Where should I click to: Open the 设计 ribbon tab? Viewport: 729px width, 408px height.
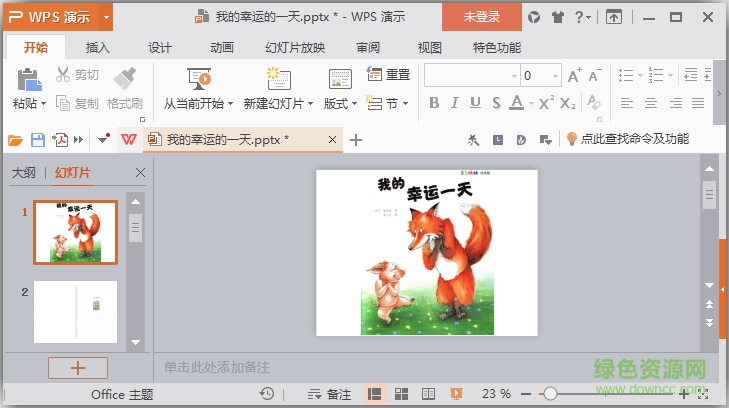pos(159,47)
